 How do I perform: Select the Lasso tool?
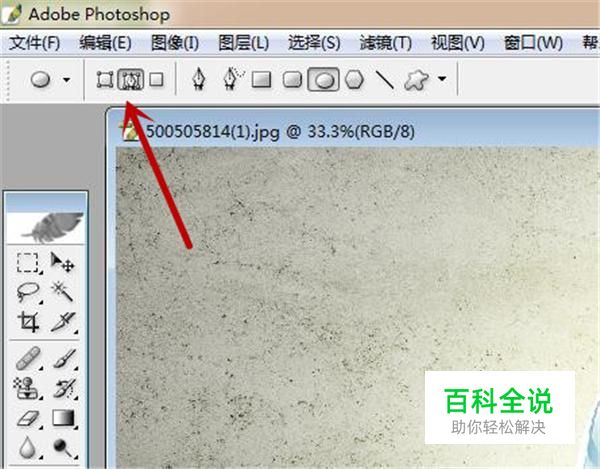click(28, 292)
